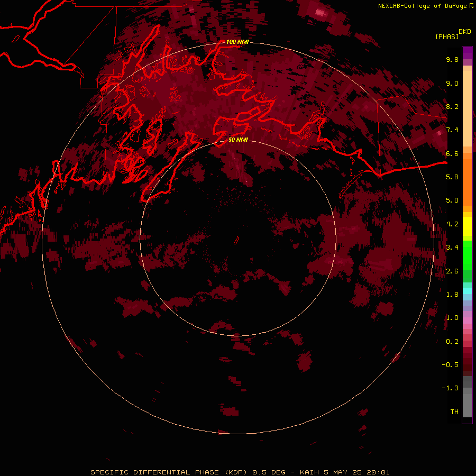The width and height of the screenshot is (476, 476).
Task: Click the 8.2 value on color scale
Action: (x=452, y=106)
